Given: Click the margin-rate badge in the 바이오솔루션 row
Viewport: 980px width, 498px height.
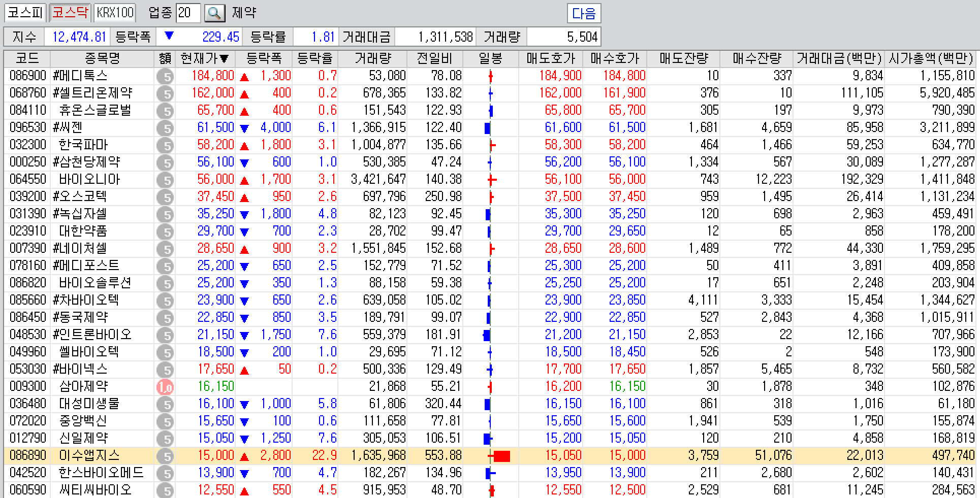Looking at the screenshot, I should pyautogui.click(x=165, y=284).
